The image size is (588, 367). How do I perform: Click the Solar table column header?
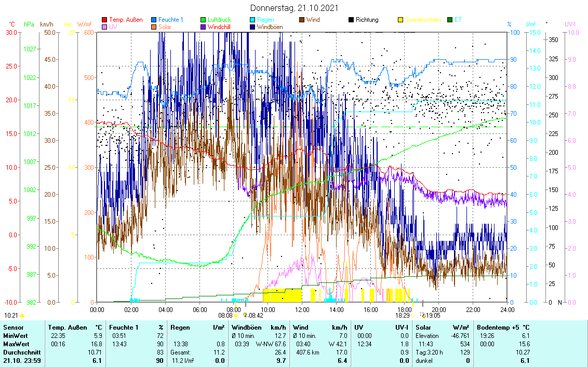[x=424, y=328]
